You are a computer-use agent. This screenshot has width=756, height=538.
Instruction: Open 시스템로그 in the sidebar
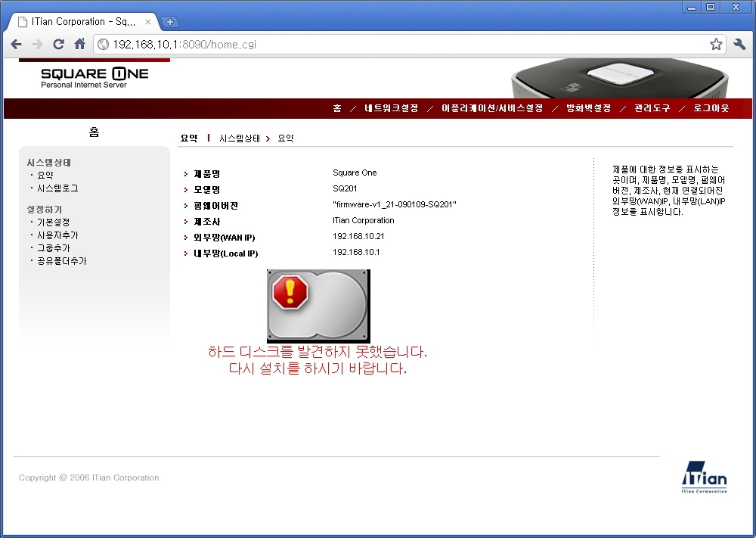[57, 188]
